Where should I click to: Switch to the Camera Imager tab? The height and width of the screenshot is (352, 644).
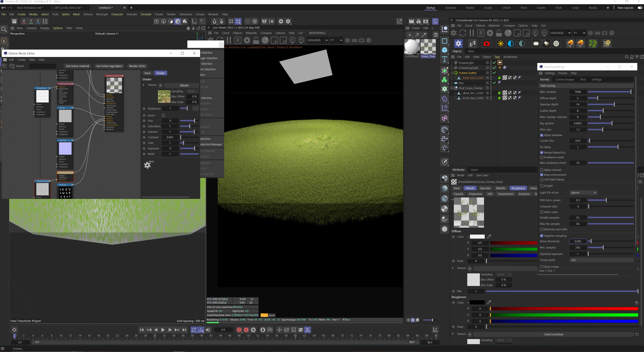(x=565, y=79)
